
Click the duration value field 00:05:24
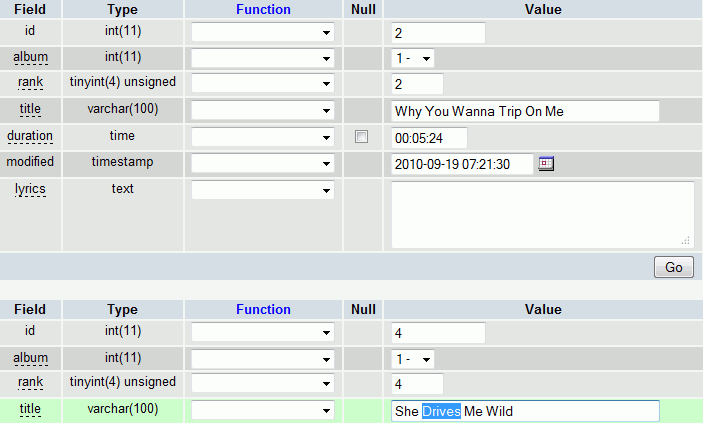coord(429,138)
